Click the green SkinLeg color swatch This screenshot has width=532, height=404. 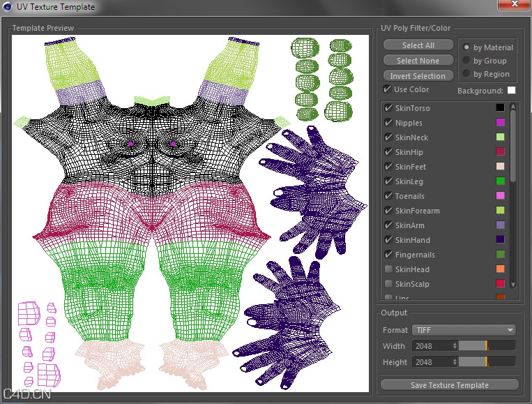500,181
